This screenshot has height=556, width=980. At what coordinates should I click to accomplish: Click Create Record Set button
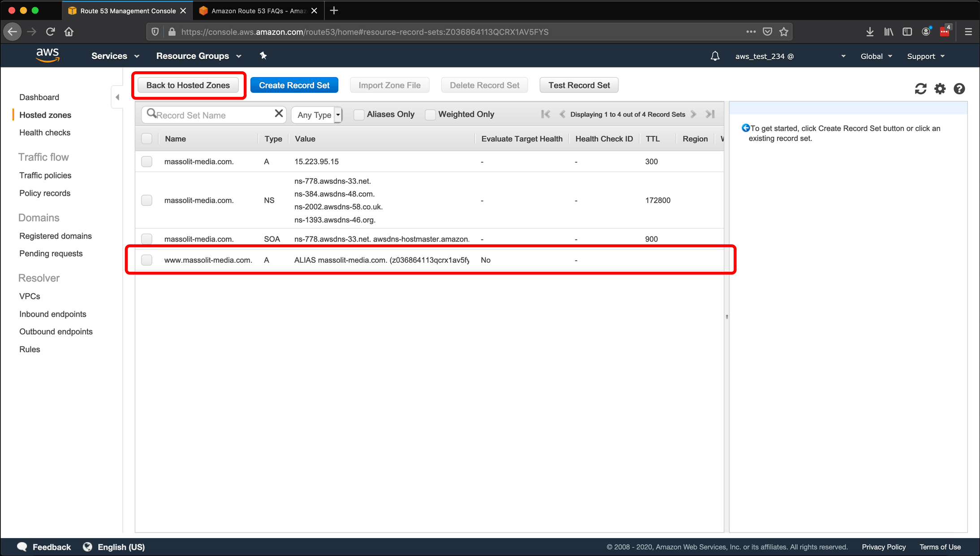click(294, 85)
